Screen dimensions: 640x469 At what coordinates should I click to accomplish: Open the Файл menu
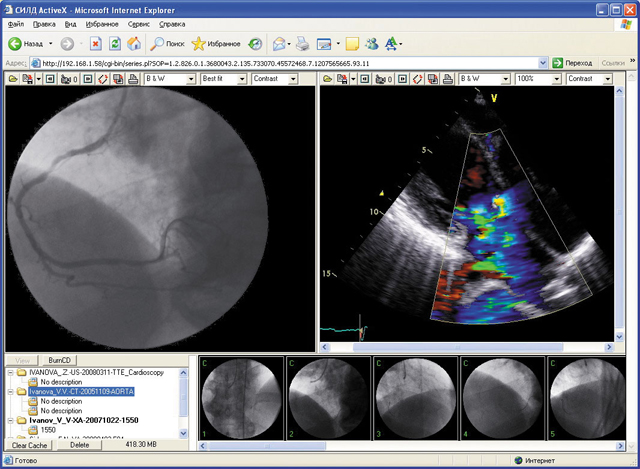click(16, 24)
